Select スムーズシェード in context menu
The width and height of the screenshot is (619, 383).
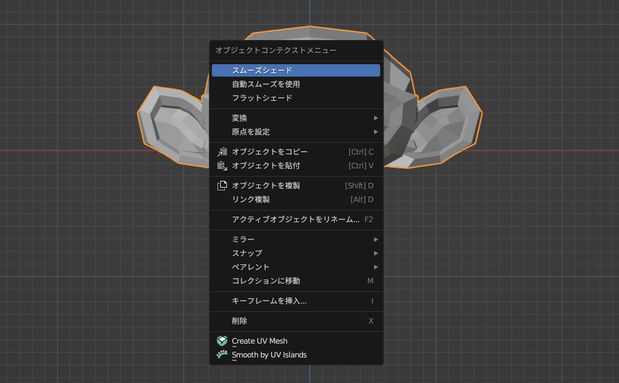click(296, 70)
